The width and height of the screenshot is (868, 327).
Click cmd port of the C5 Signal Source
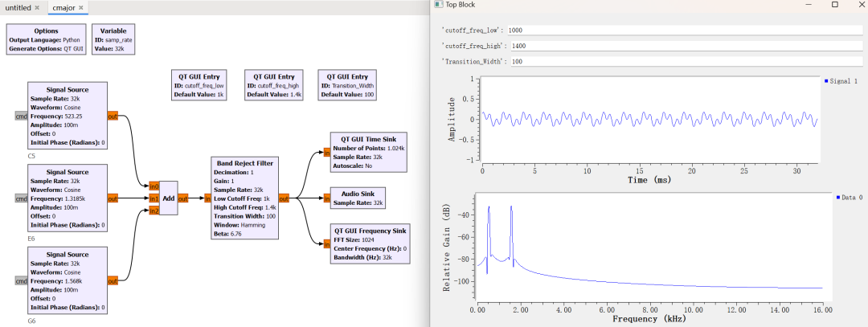click(21, 116)
